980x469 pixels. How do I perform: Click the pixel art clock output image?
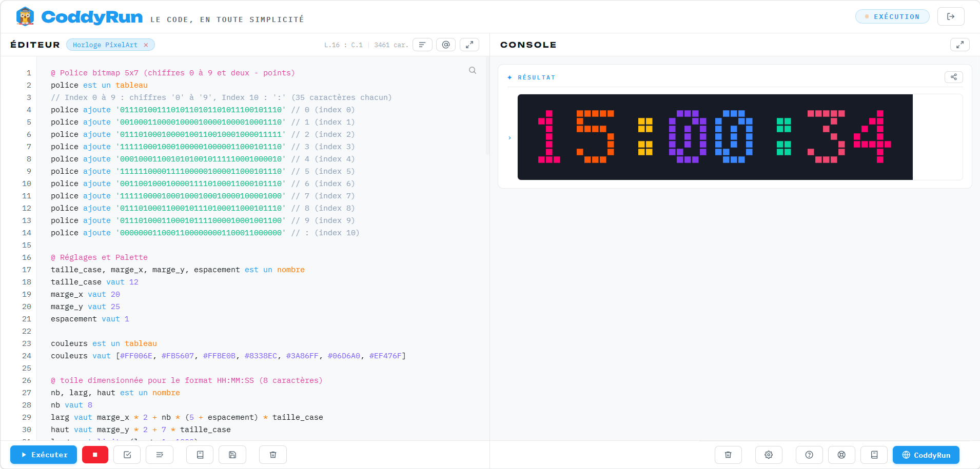pyautogui.click(x=715, y=137)
